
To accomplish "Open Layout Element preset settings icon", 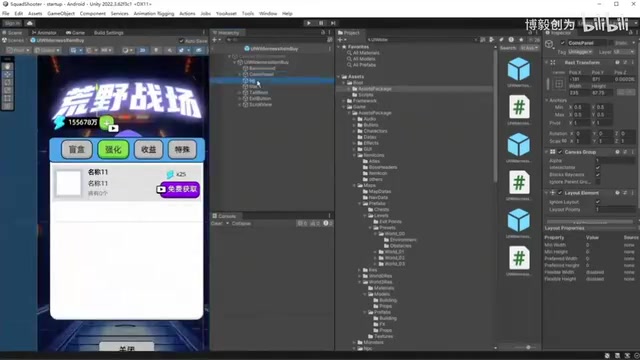I will [625, 193].
